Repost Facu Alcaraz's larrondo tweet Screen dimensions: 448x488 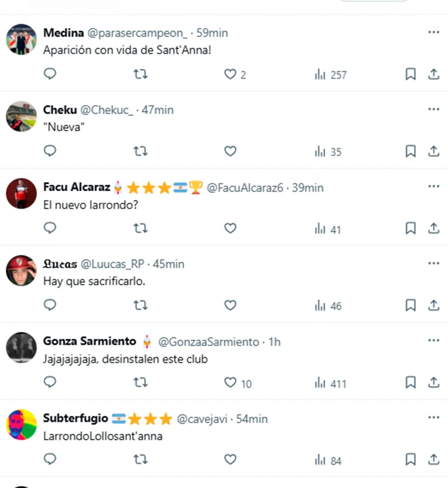click(140, 228)
